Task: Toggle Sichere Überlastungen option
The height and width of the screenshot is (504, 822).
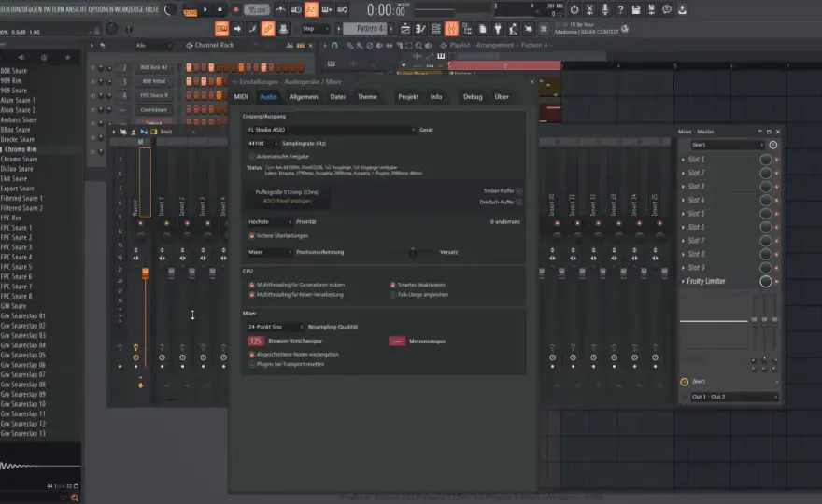Action: point(252,236)
